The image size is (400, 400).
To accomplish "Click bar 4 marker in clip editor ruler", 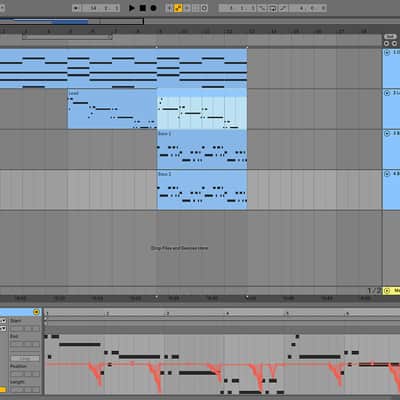I will click(227, 314).
